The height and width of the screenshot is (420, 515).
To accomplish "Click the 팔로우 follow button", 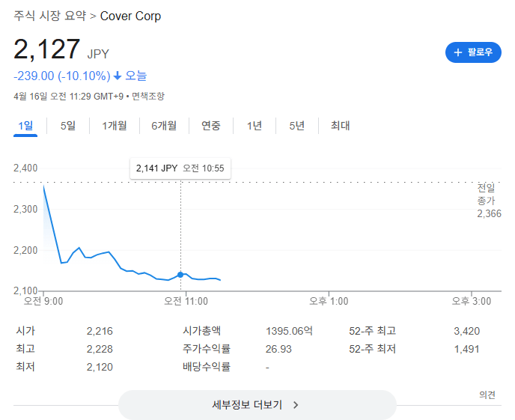I will coord(473,52).
